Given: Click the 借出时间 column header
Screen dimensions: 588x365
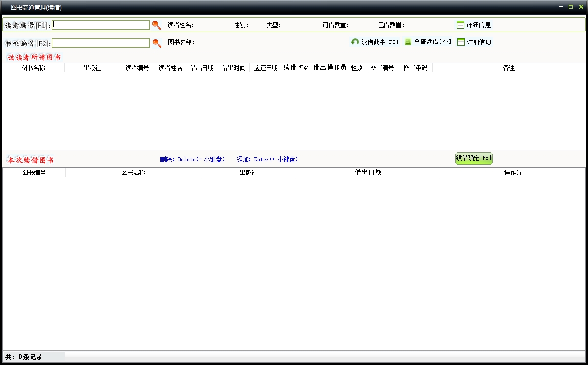Looking at the screenshot, I should pos(233,68).
